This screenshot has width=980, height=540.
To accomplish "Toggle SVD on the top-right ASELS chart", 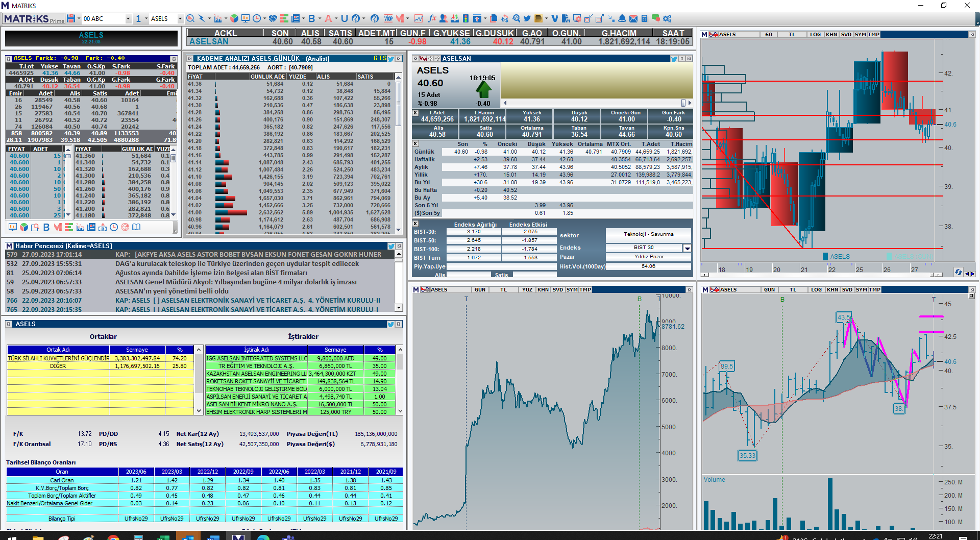I will pyautogui.click(x=846, y=35).
